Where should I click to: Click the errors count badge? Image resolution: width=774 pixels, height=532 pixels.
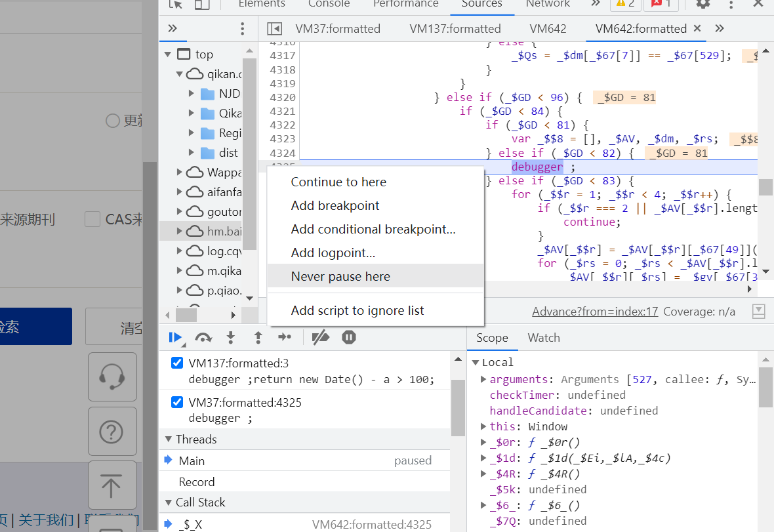click(661, 4)
